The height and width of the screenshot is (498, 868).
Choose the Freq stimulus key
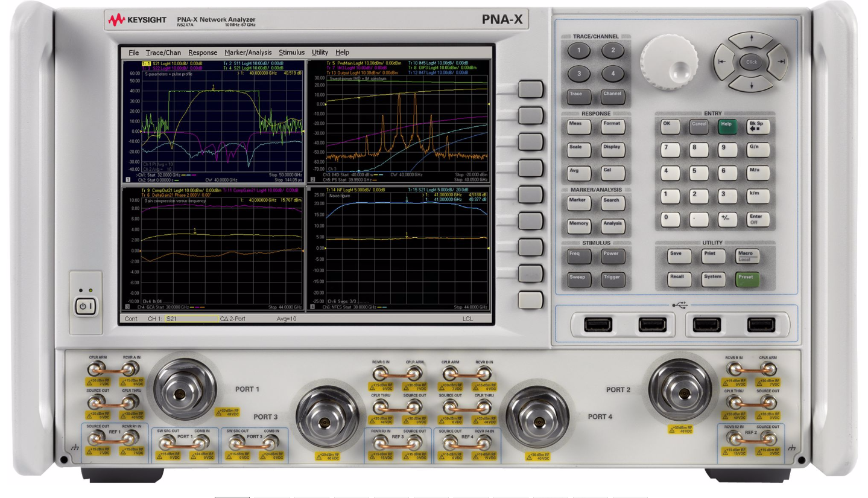(578, 257)
